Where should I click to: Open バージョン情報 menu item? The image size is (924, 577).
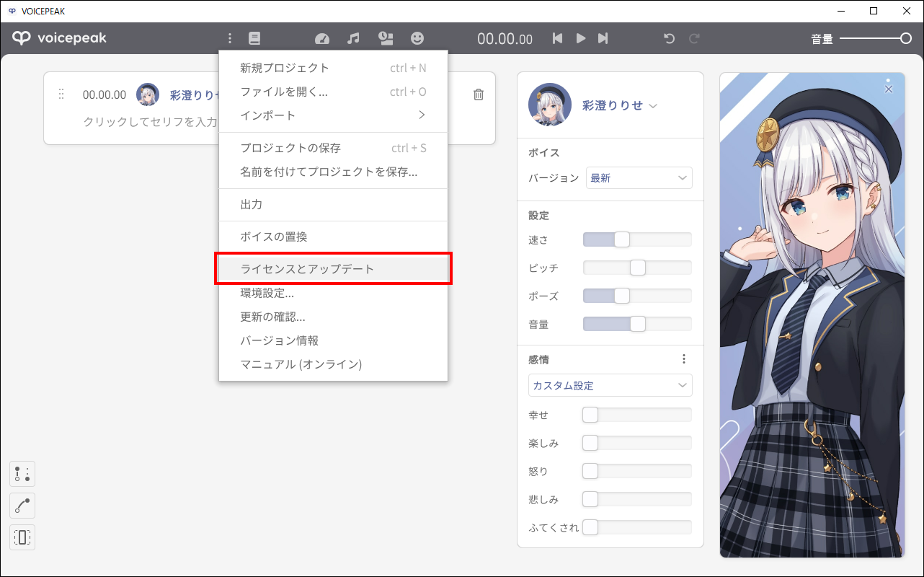point(333,340)
